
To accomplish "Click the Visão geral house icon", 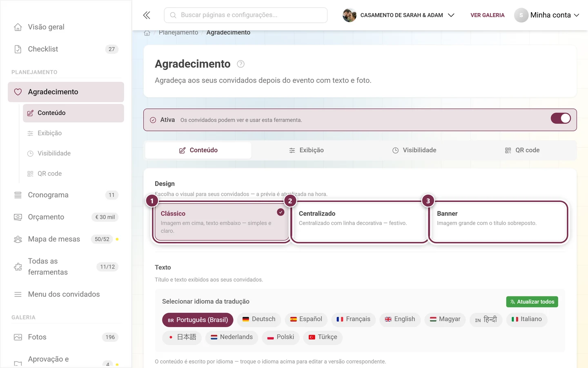I will point(18,27).
